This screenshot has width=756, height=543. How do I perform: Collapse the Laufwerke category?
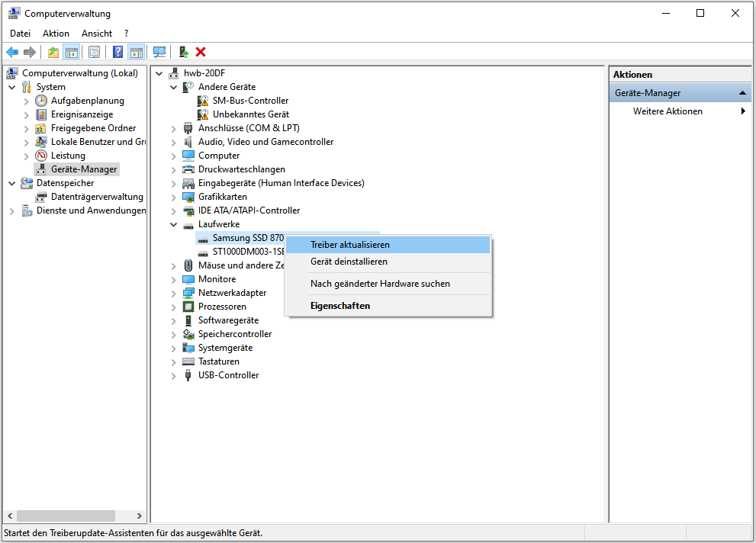pyautogui.click(x=174, y=224)
